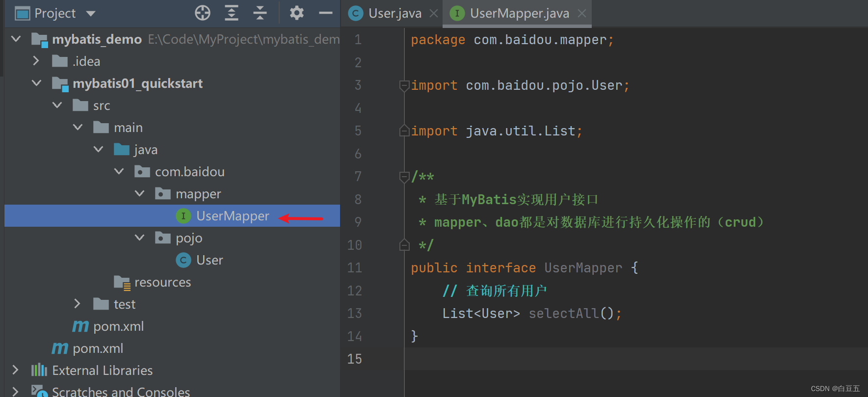
Task: Select the com.baidou package label
Action: pos(190,172)
